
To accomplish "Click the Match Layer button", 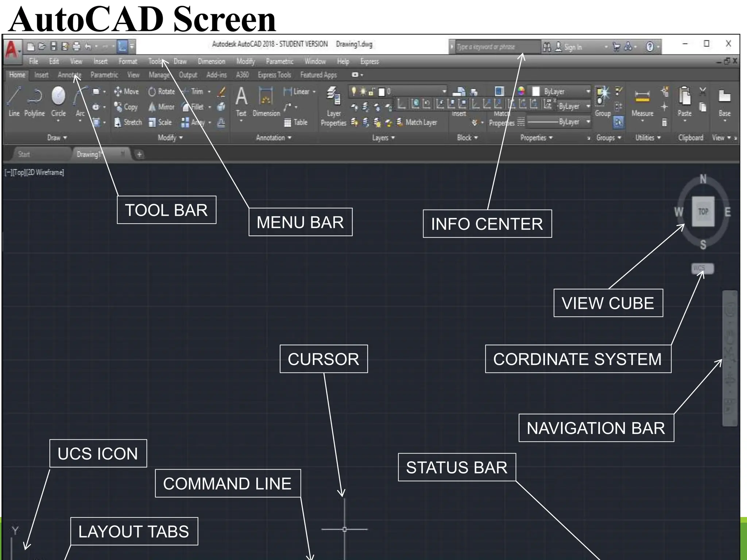I will pos(417,122).
